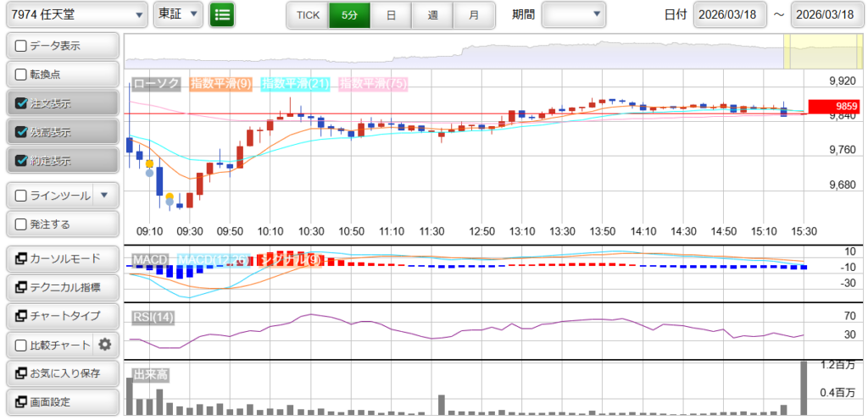The height and width of the screenshot is (420, 868).
Task: Open the 東証 exchange dropdown
Action: 178,14
